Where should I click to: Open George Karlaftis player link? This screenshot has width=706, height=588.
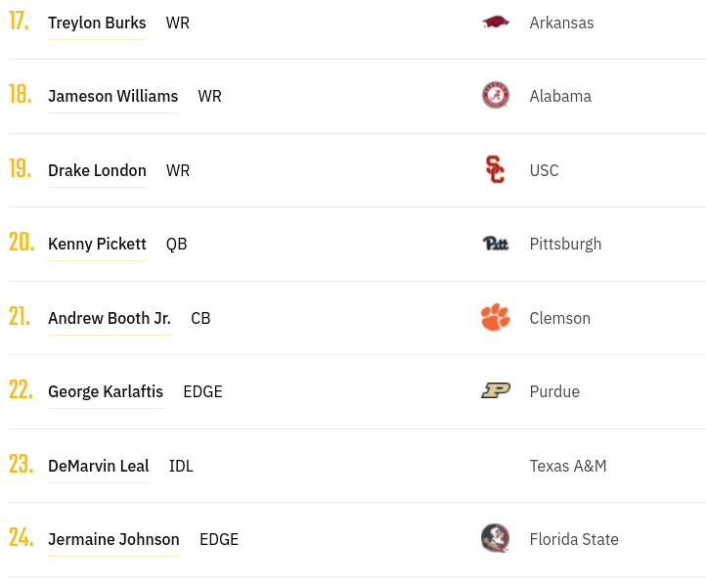click(106, 391)
